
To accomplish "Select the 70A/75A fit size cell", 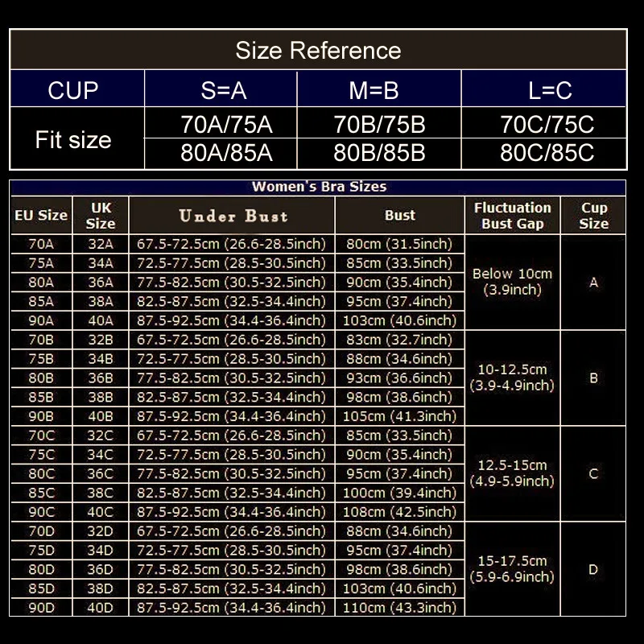I will click(221, 123).
